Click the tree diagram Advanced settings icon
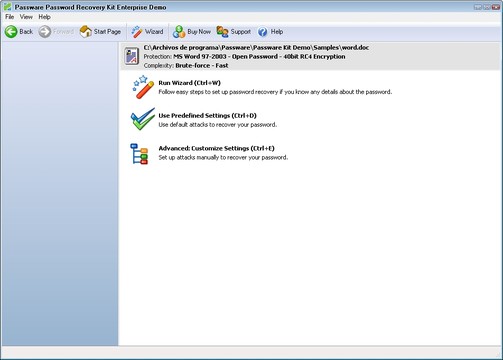Image resolution: width=503 pixels, height=360 pixels. click(139, 154)
